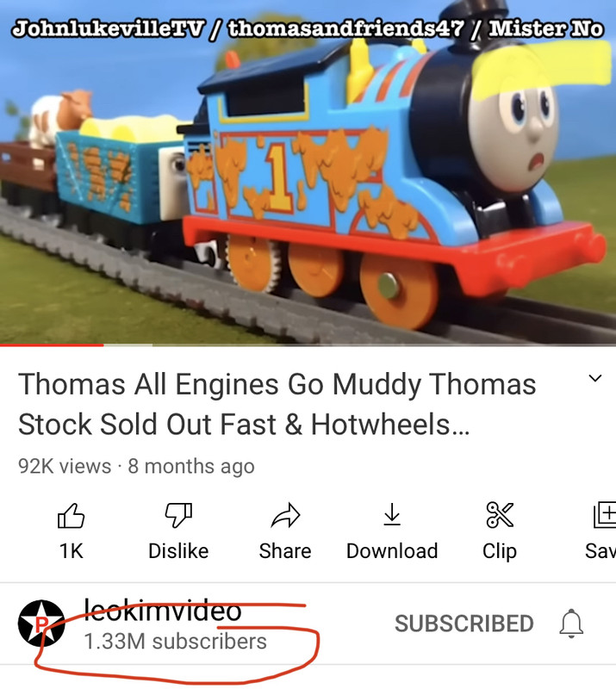The width and height of the screenshot is (616, 689).
Task: Tap the Save to playlist icon
Action: [605, 515]
